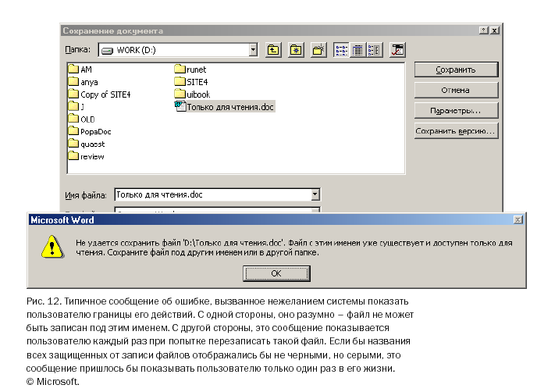The height and width of the screenshot is (392, 537).
Task: Click the yellow warning icon in Microsoft Word message
Action: click(52, 247)
